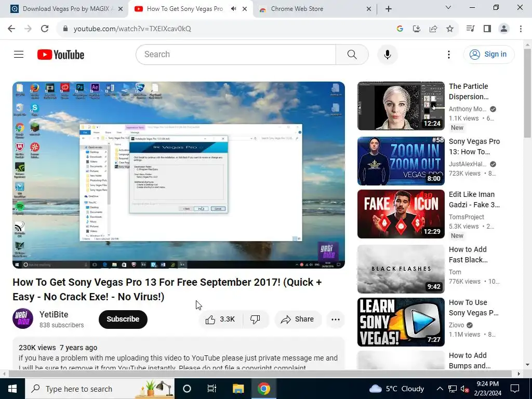Open 'How to Add Fast Black...' title

468,255
